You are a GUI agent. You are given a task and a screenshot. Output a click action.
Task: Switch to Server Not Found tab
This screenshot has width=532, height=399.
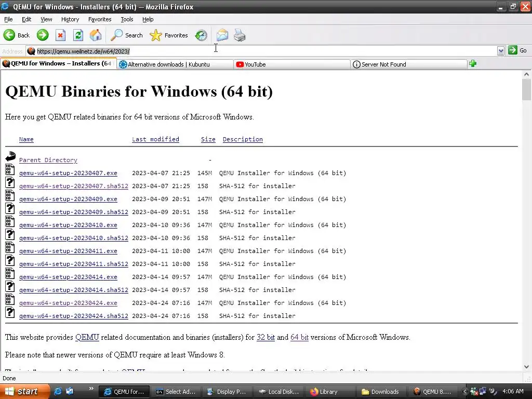(x=409, y=64)
